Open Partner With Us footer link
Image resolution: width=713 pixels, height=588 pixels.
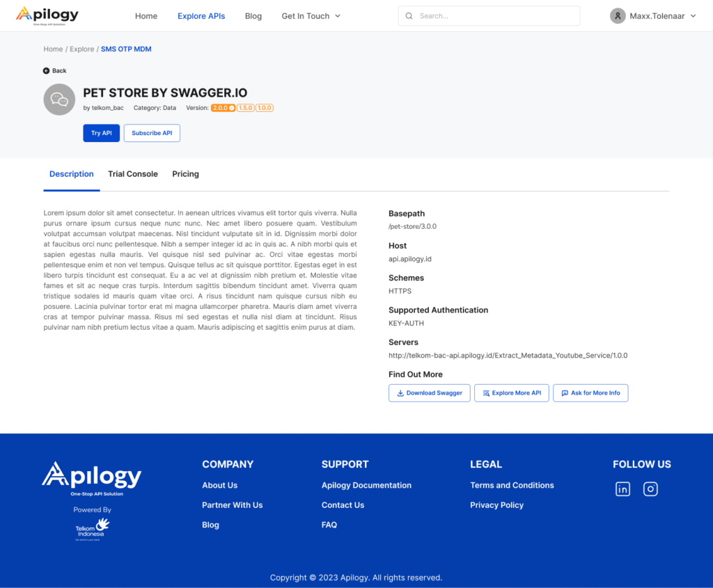coord(233,505)
